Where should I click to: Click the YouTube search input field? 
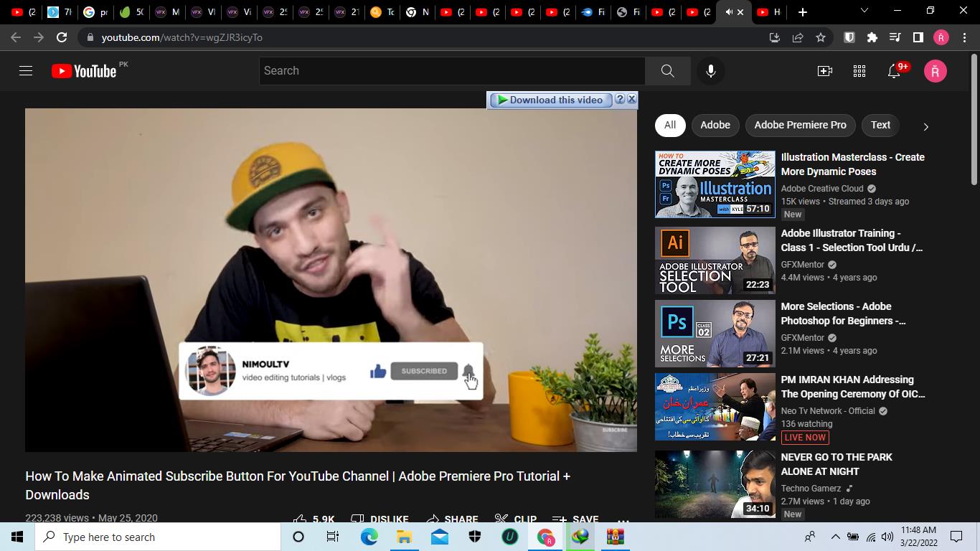coord(452,70)
